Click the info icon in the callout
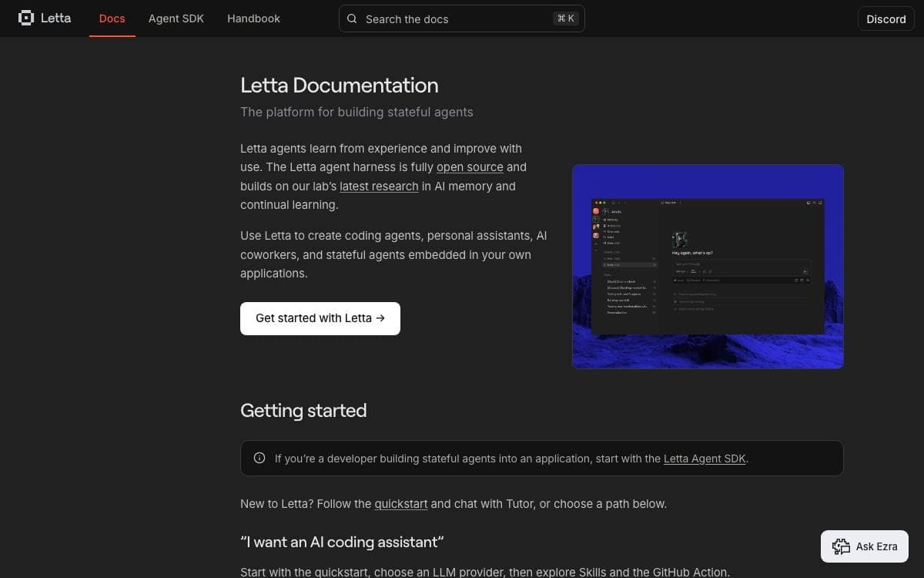Screen dimensions: 924x578 point(259,458)
